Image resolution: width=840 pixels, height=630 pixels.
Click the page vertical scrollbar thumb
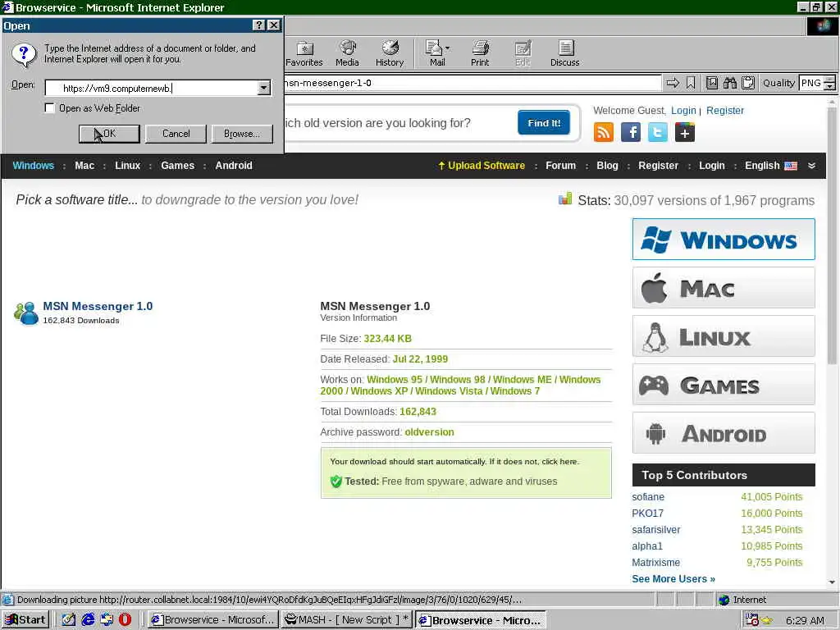(x=832, y=235)
